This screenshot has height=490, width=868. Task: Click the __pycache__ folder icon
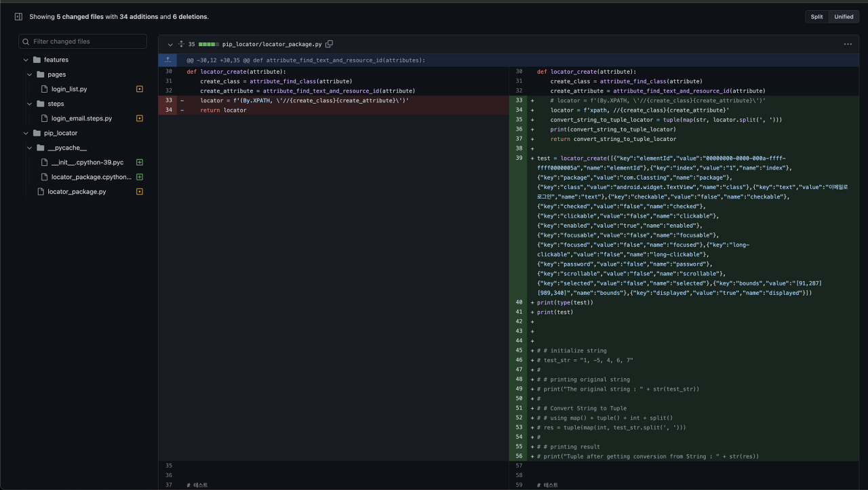[x=41, y=148]
